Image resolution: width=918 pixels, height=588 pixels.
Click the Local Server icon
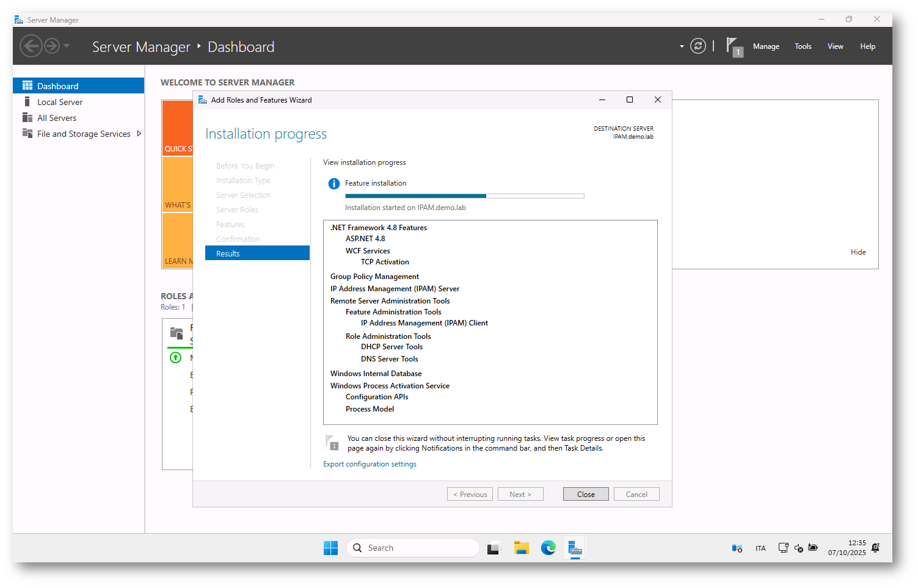click(x=27, y=101)
